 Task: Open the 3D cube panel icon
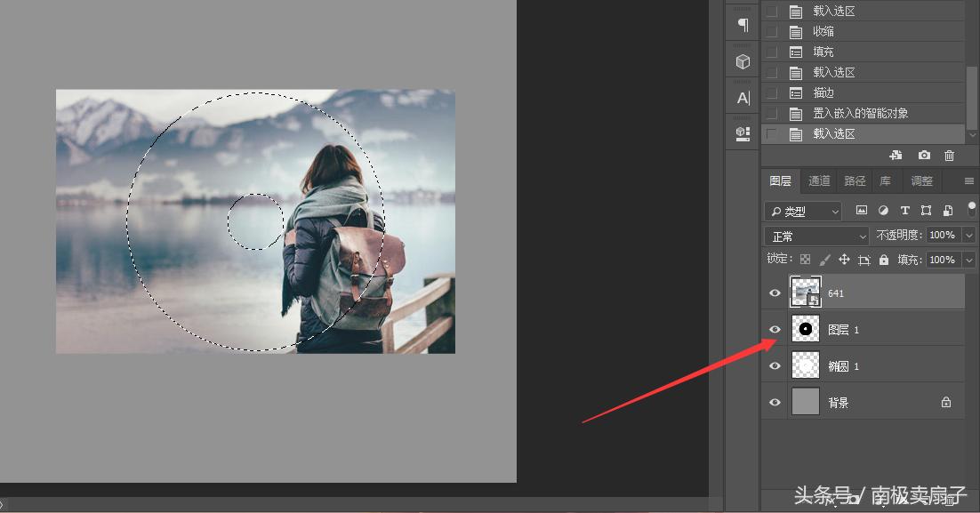tap(743, 61)
